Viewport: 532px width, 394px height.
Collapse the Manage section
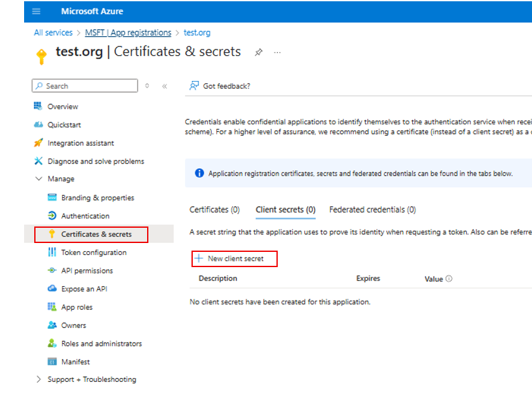pyautogui.click(x=39, y=178)
